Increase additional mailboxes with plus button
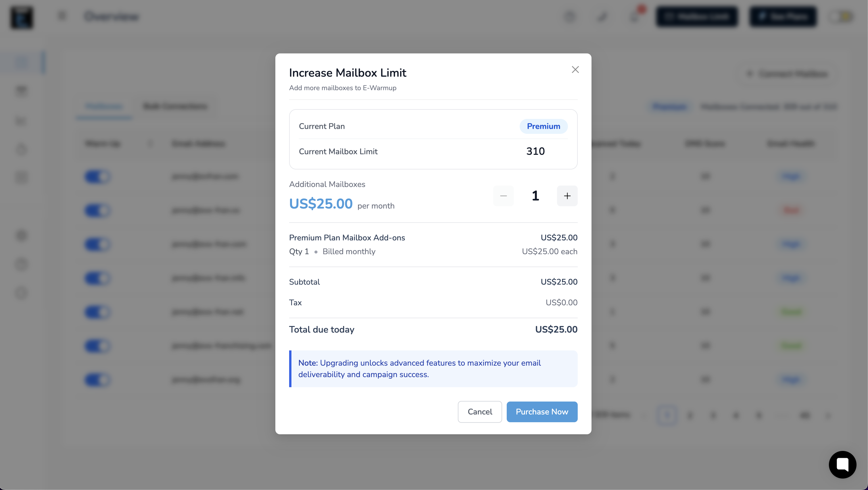This screenshot has width=868, height=490. (567, 196)
